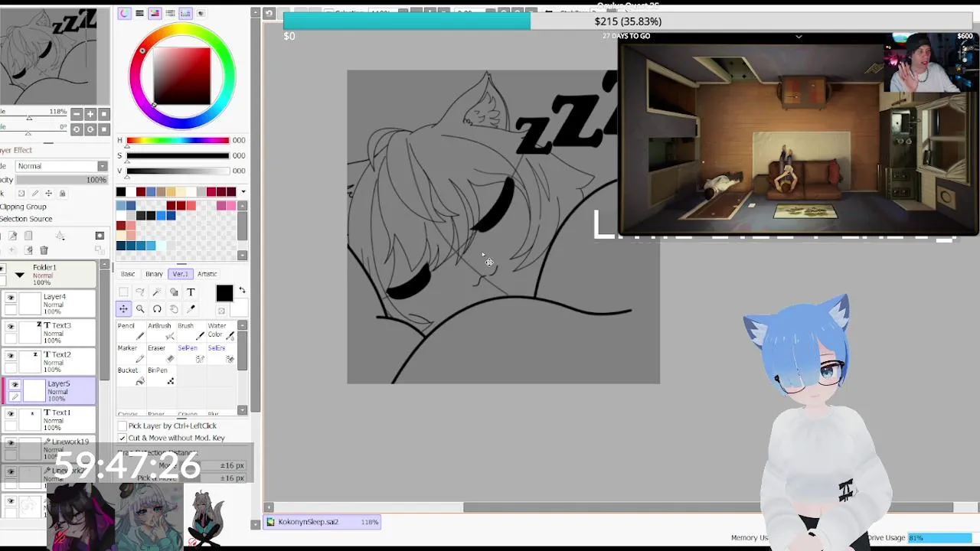Select the Rotate view tool
980x551 pixels.
pos(157,309)
